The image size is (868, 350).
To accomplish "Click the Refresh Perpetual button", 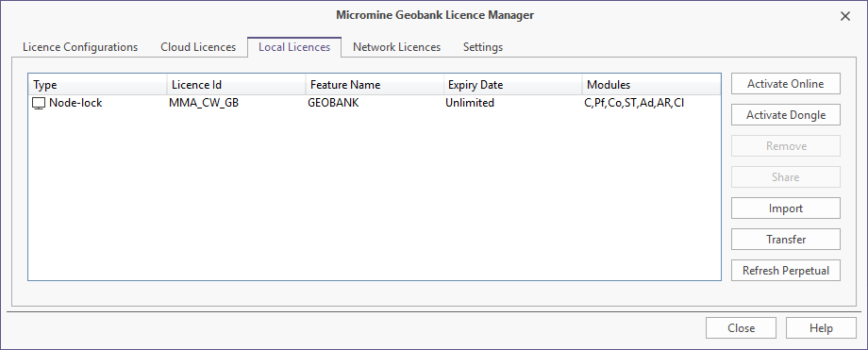I will coord(786,270).
